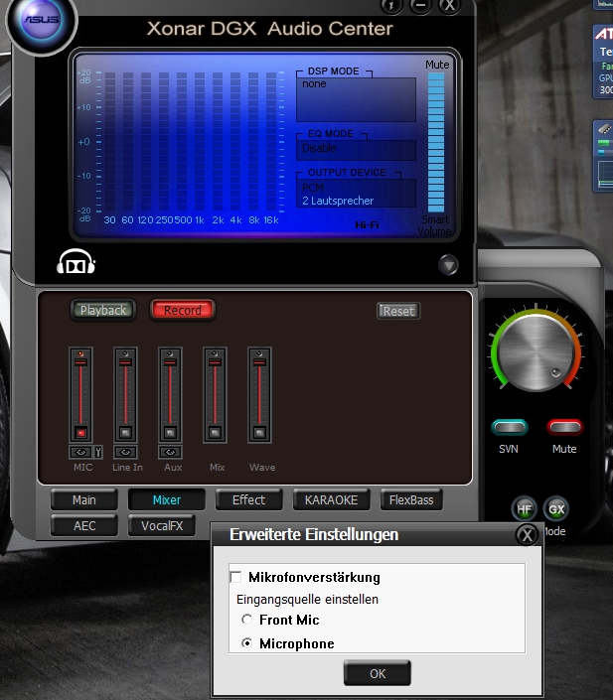This screenshot has height=700, width=613.
Task: Toggle the SVN smart volume button
Action: 510,427
